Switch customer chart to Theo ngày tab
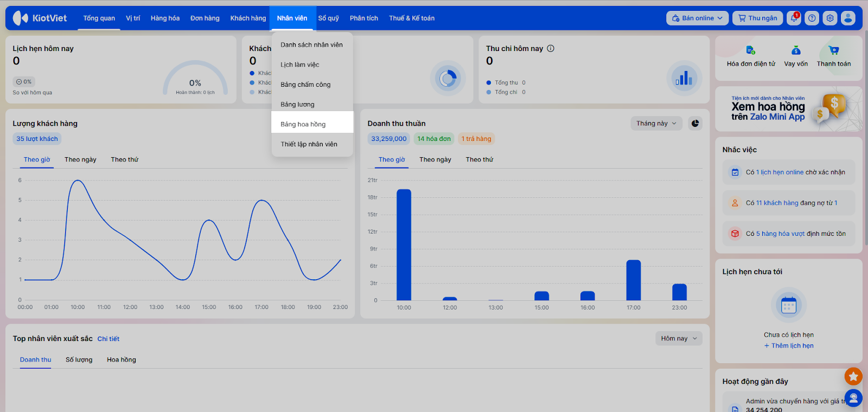This screenshot has height=412, width=868. click(x=80, y=159)
